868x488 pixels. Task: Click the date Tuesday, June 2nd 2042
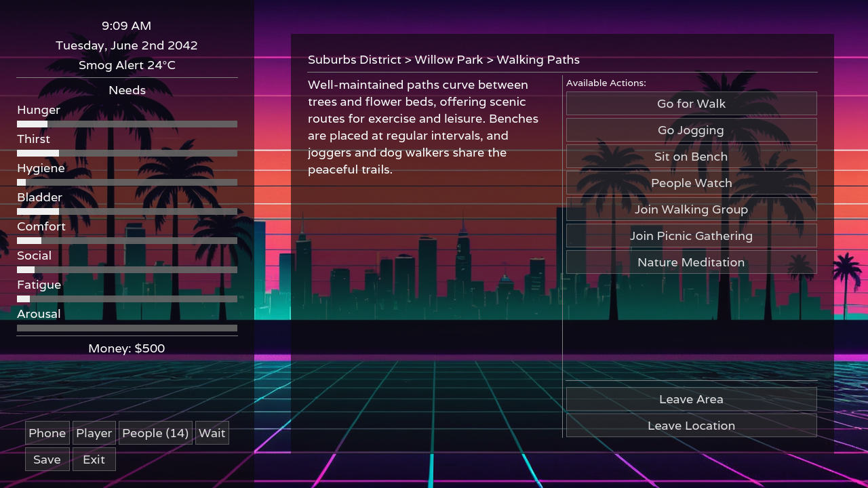point(127,45)
